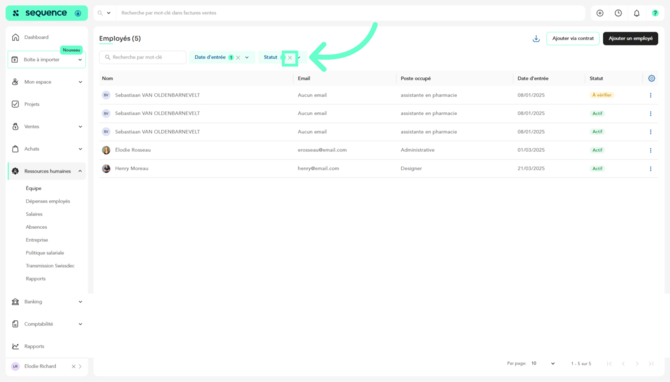Open the help question mark icon
This screenshot has width=670, height=382.
(655, 13)
